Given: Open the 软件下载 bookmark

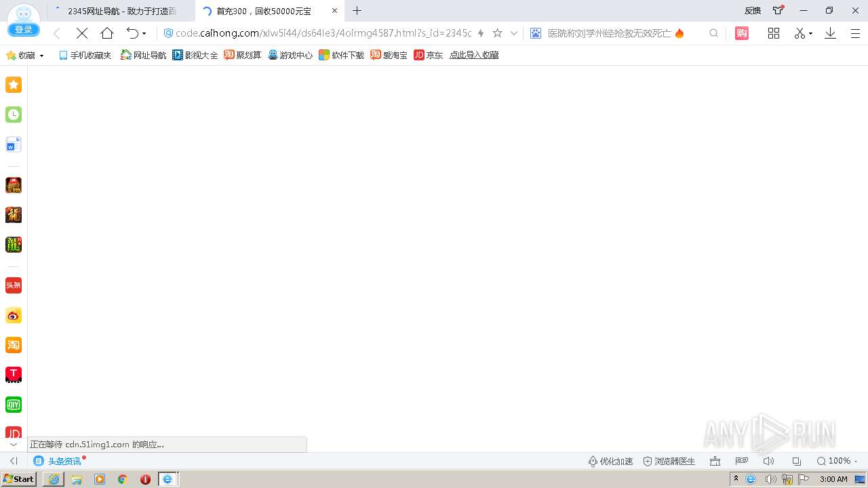Looking at the screenshot, I should click(x=342, y=55).
